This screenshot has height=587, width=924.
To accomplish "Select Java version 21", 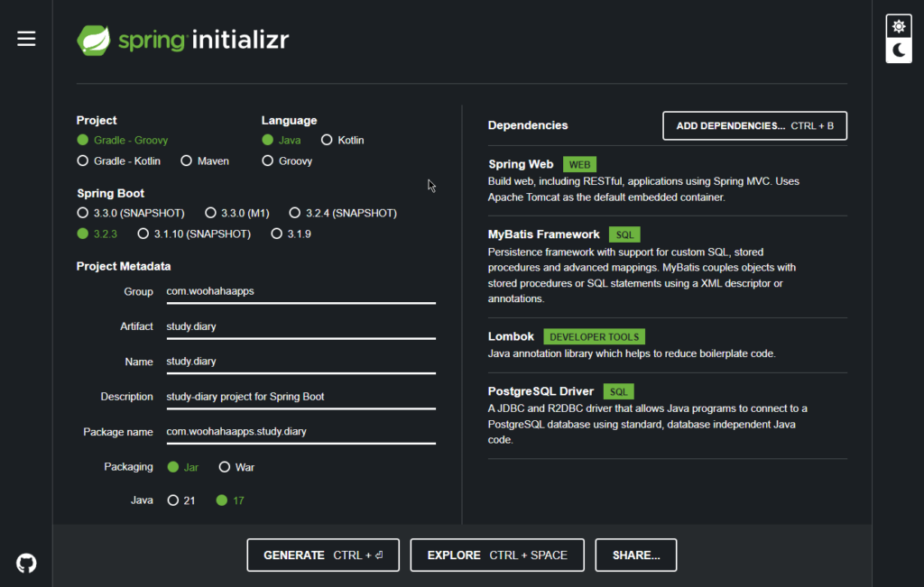I will coord(180,500).
